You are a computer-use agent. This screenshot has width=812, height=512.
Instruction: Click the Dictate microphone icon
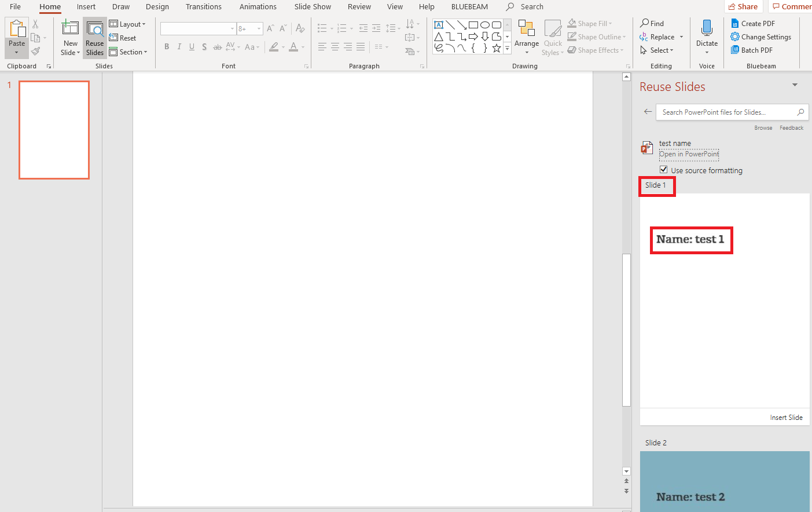[x=707, y=28]
